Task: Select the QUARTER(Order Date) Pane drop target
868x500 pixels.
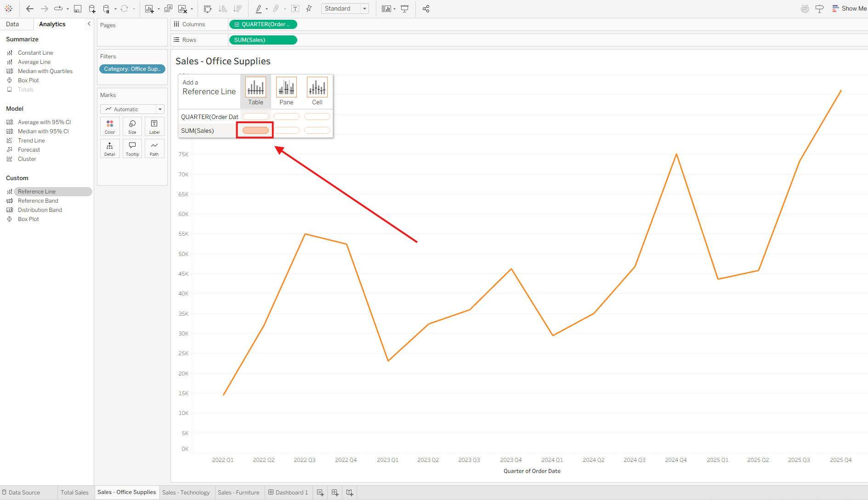Action: click(x=286, y=117)
